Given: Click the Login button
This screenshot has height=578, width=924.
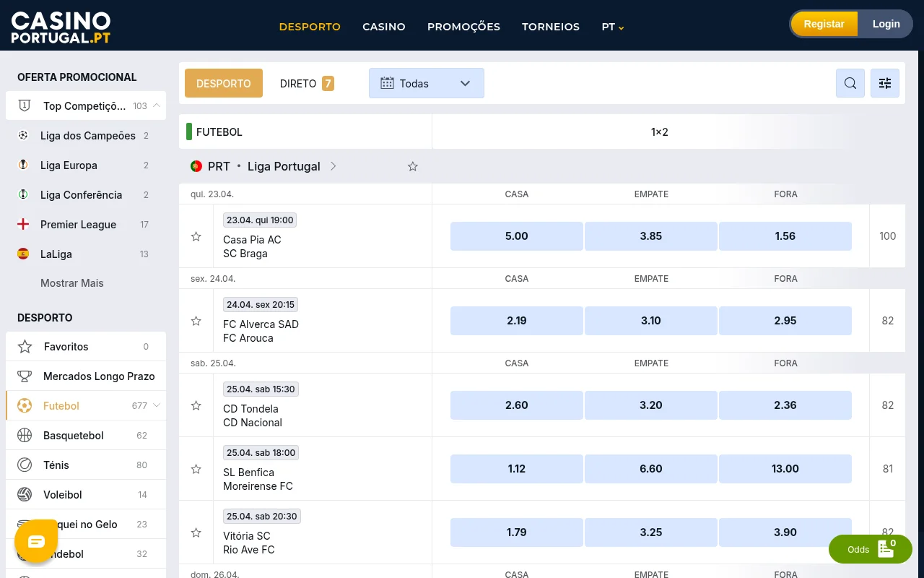Looking at the screenshot, I should click(x=886, y=24).
